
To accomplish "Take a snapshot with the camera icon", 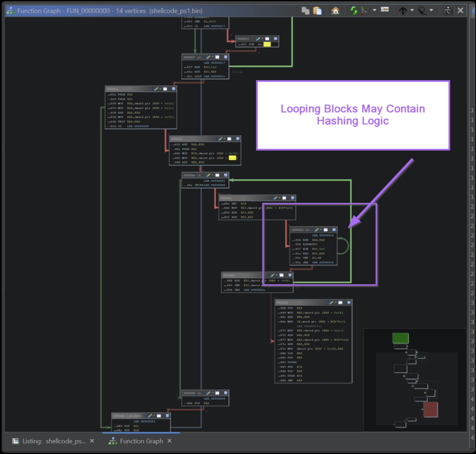I will coord(448,11).
